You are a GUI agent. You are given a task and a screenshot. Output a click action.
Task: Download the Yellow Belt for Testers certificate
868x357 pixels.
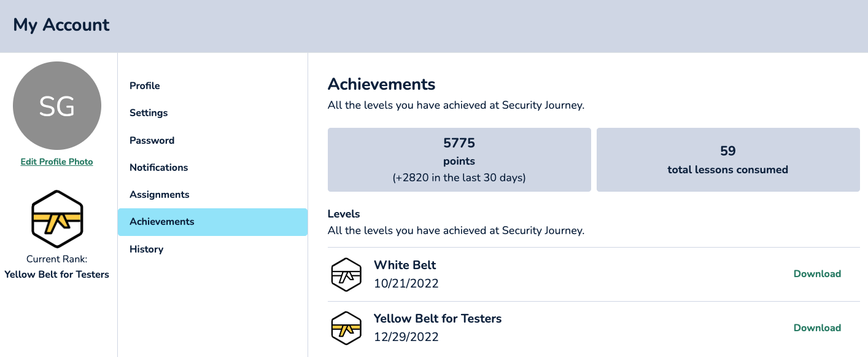pos(817,328)
